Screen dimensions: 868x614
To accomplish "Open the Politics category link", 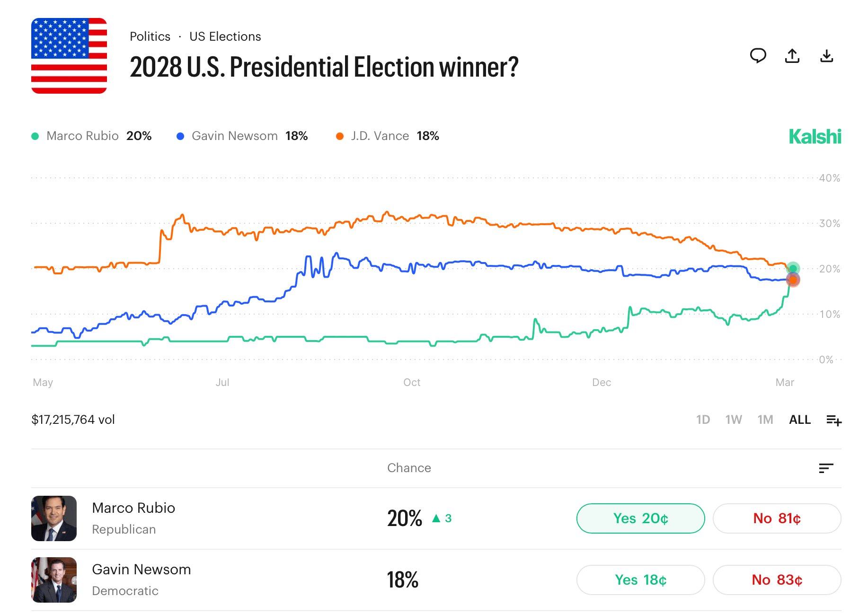I will (150, 36).
